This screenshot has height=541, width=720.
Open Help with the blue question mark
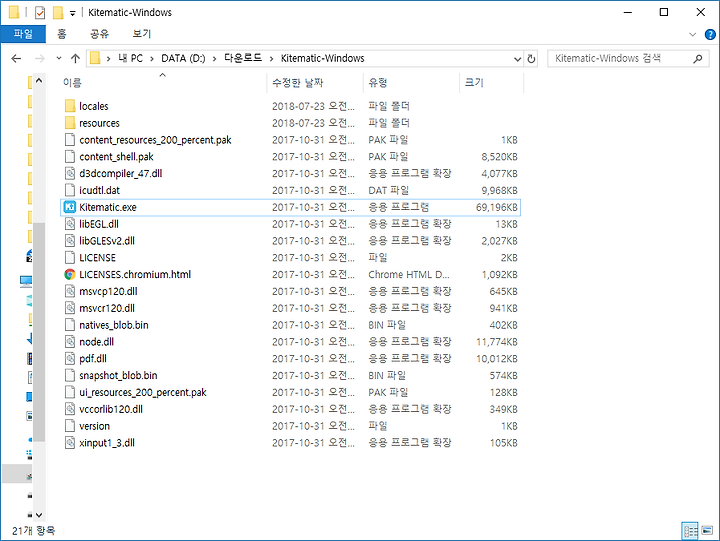[x=710, y=34]
